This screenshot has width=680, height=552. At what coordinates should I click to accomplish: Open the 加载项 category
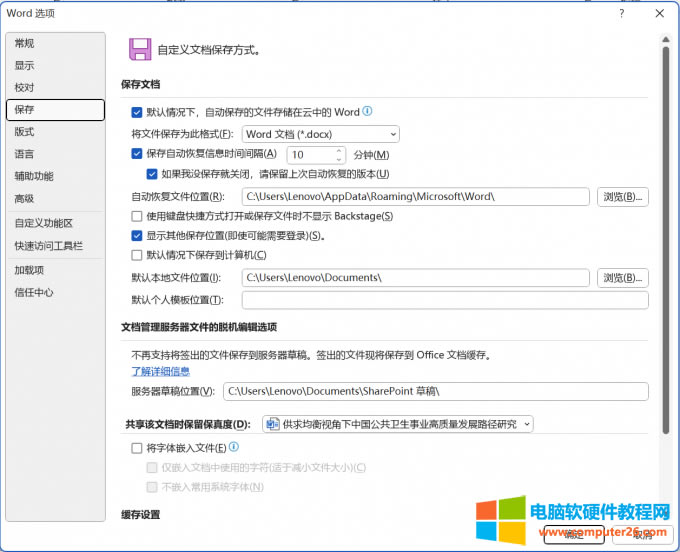tap(55, 270)
